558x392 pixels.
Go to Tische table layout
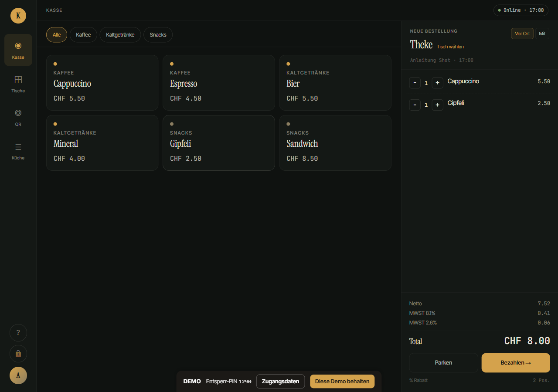(x=18, y=84)
